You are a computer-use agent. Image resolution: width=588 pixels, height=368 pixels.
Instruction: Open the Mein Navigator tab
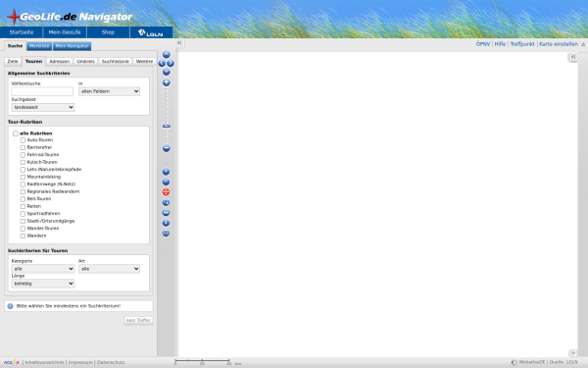tap(72, 46)
